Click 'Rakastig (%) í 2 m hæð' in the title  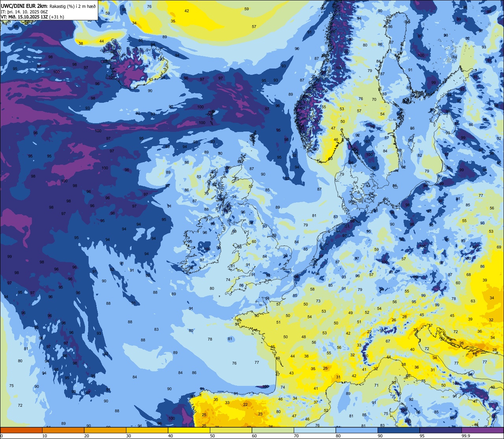pos(72,6)
